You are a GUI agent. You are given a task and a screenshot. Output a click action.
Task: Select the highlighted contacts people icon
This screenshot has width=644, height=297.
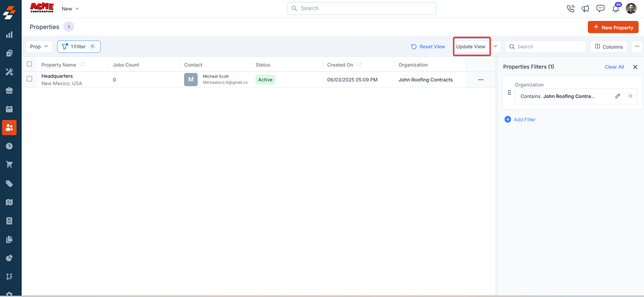click(x=9, y=128)
